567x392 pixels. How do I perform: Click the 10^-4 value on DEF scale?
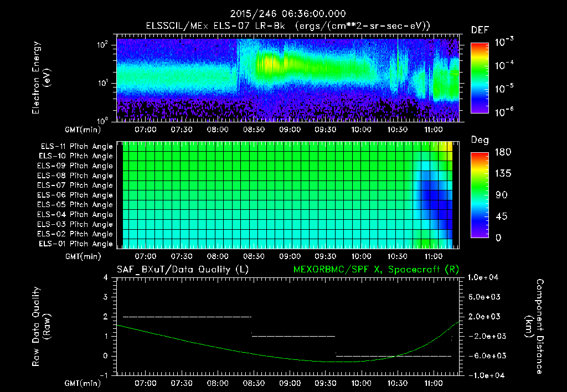(504, 65)
